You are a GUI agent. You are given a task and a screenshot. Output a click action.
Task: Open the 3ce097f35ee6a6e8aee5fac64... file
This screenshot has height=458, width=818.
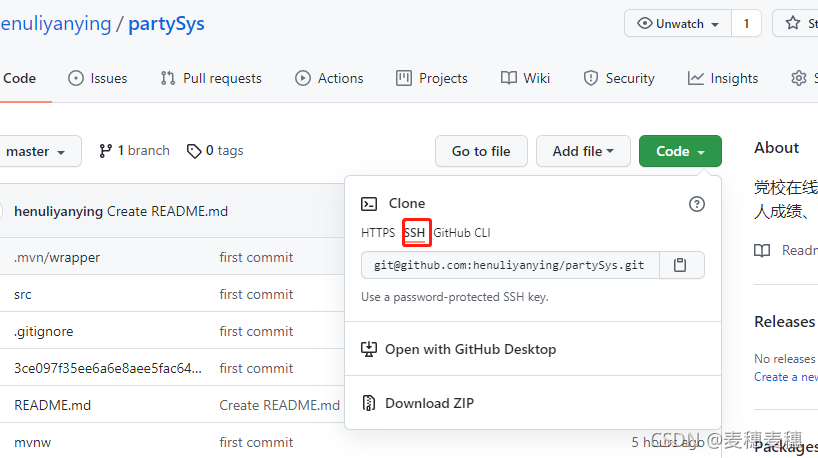[x=108, y=368]
